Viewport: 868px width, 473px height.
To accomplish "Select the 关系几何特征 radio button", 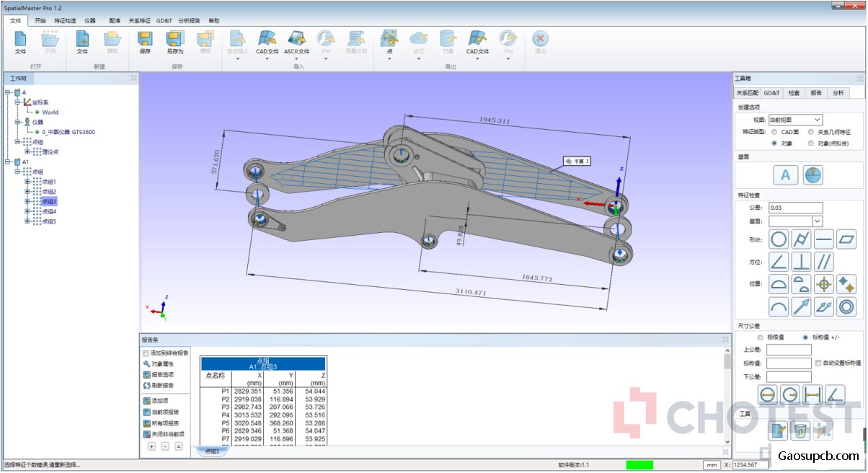I will pyautogui.click(x=811, y=132).
